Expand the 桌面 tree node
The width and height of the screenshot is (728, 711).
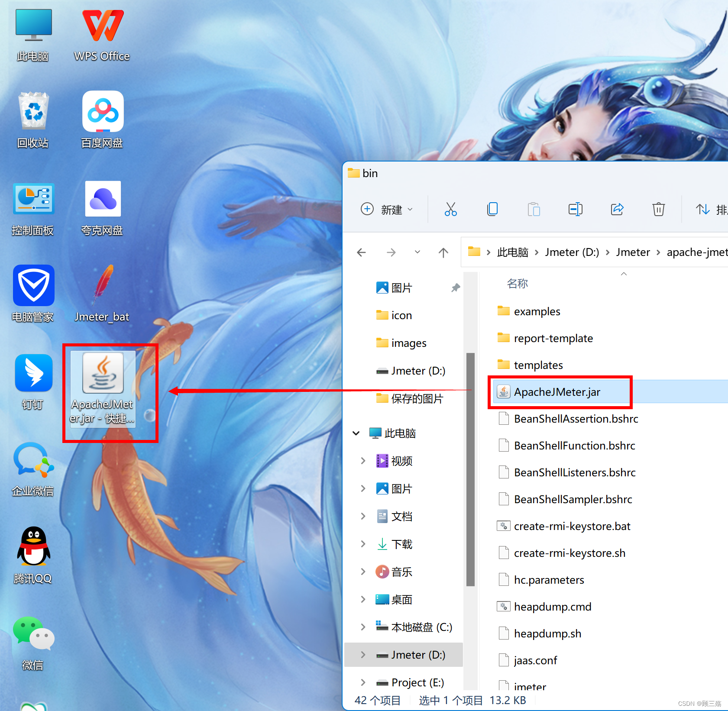pyautogui.click(x=363, y=599)
